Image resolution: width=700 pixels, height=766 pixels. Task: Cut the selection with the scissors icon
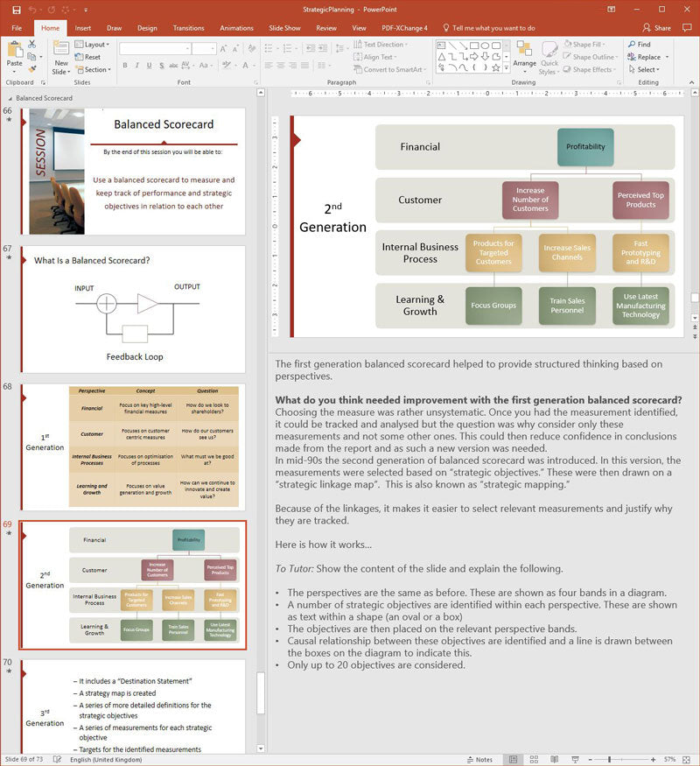pos(31,44)
